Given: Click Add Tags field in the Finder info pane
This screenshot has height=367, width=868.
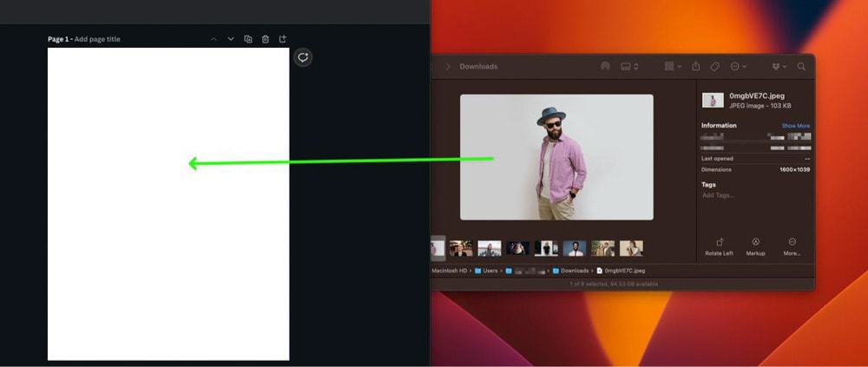Looking at the screenshot, I should 718,195.
